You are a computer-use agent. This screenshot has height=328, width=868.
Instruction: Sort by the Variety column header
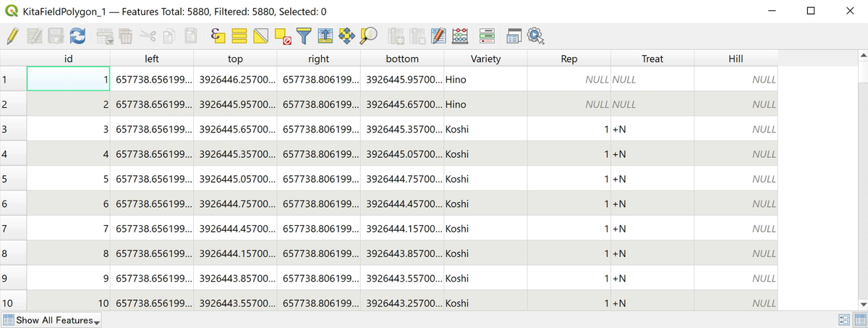(485, 59)
